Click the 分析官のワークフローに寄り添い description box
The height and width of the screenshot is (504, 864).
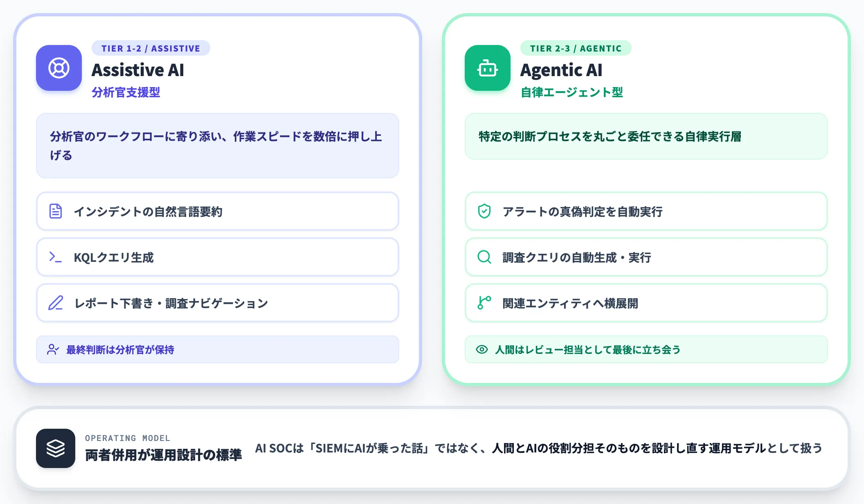(218, 146)
